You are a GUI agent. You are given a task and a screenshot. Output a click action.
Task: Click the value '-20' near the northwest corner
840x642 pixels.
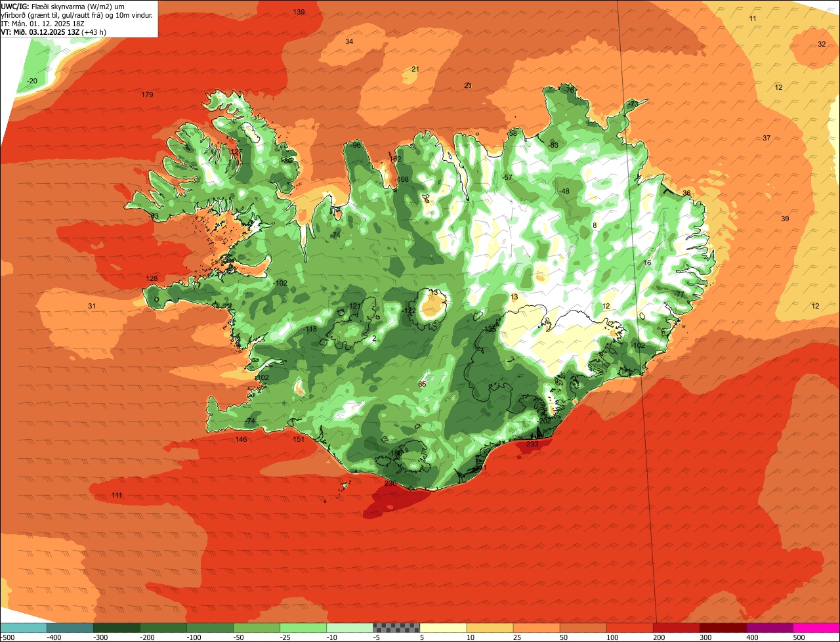[31, 81]
